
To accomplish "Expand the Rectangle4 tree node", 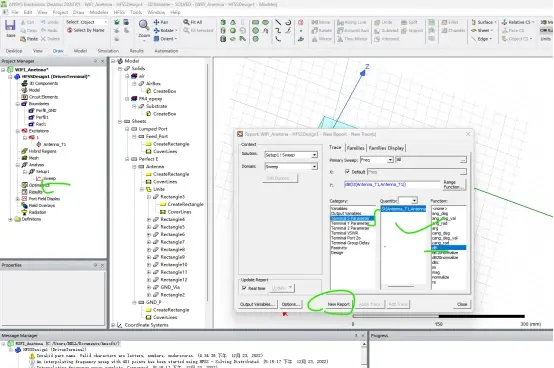I will tap(149, 219).
